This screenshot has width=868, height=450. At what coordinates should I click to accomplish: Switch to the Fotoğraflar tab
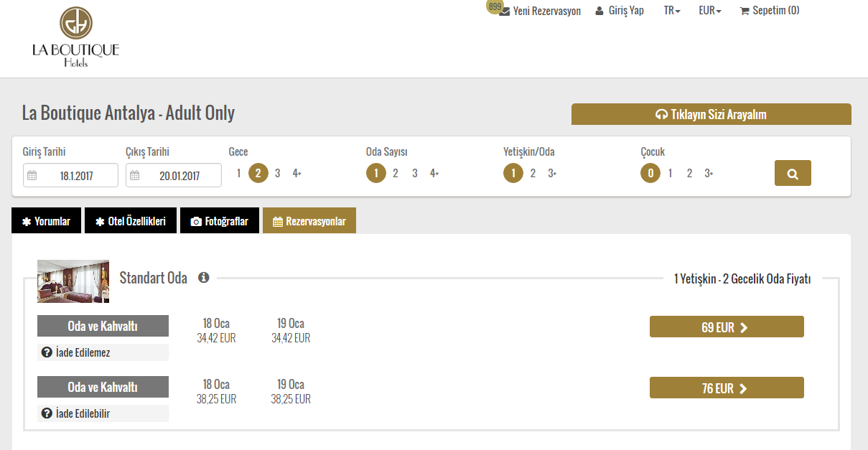point(219,221)
